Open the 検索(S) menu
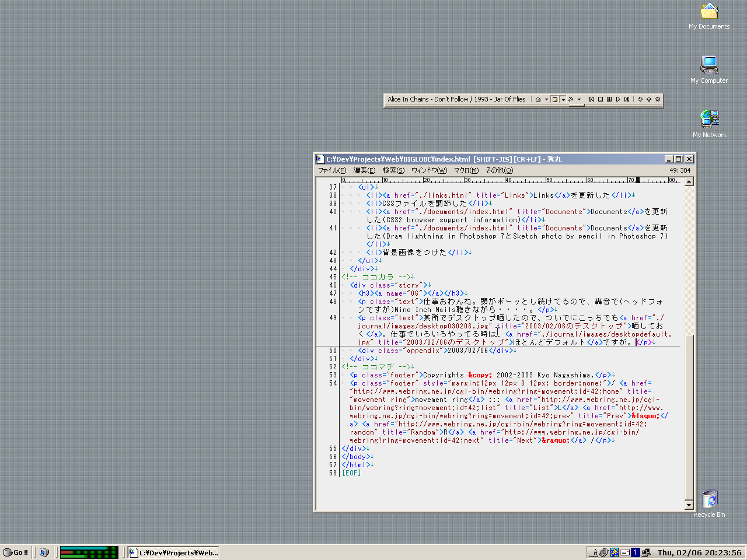 [x=393, y=170]
